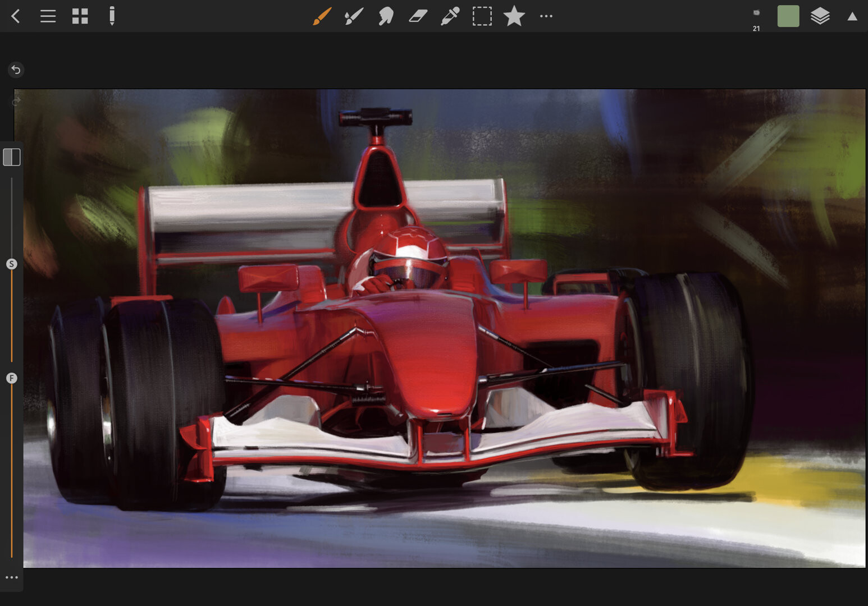Redo the undone stroke

(16, 102)
